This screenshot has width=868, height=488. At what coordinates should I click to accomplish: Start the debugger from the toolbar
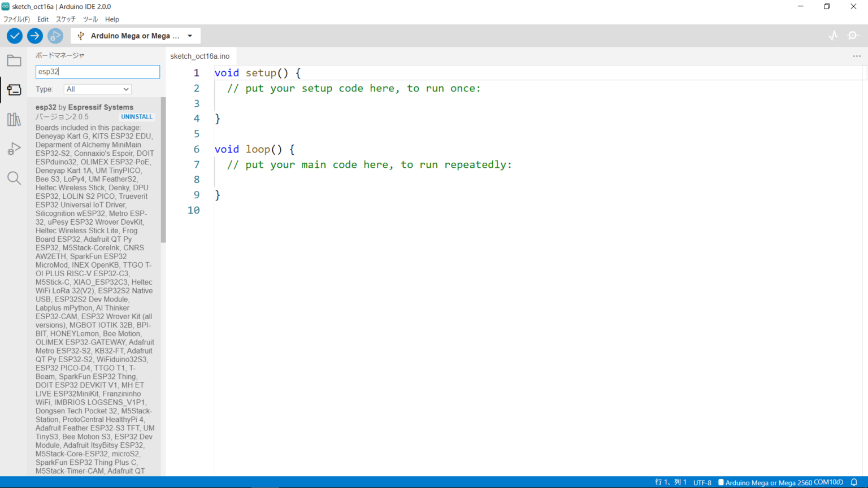click(55, 36)
